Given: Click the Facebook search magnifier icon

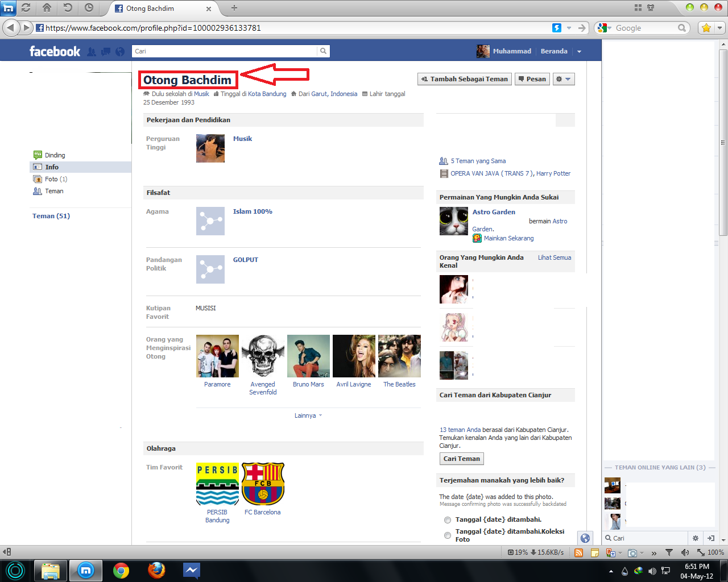Looking at the screenshot, I should pyautogui.click(x=323, y=51).
